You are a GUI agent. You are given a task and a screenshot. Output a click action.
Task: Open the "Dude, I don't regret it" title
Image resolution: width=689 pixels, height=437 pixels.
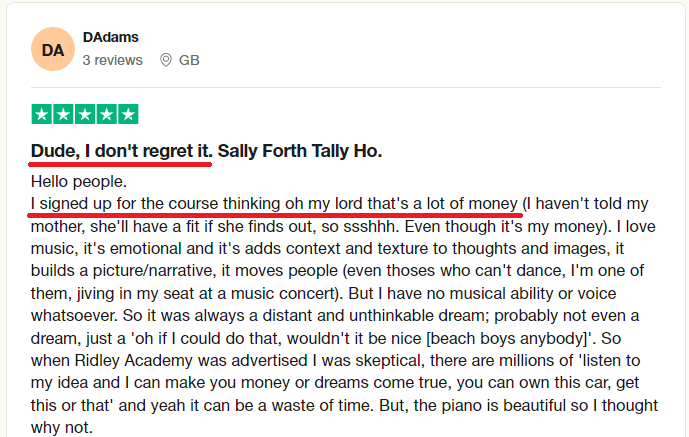[121, 152]
